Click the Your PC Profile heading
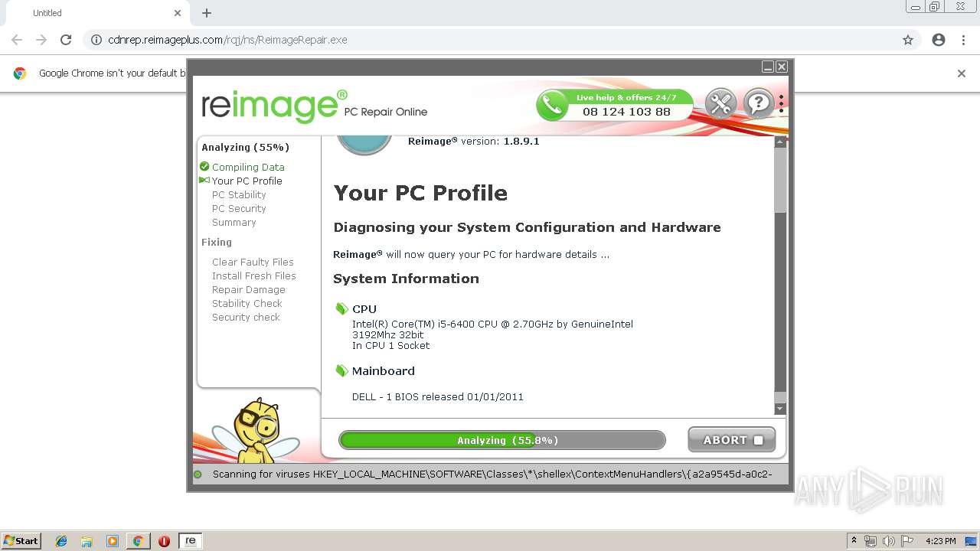This screenshot has height=551, width=980. pyautogui.click(x=420, y=193)
